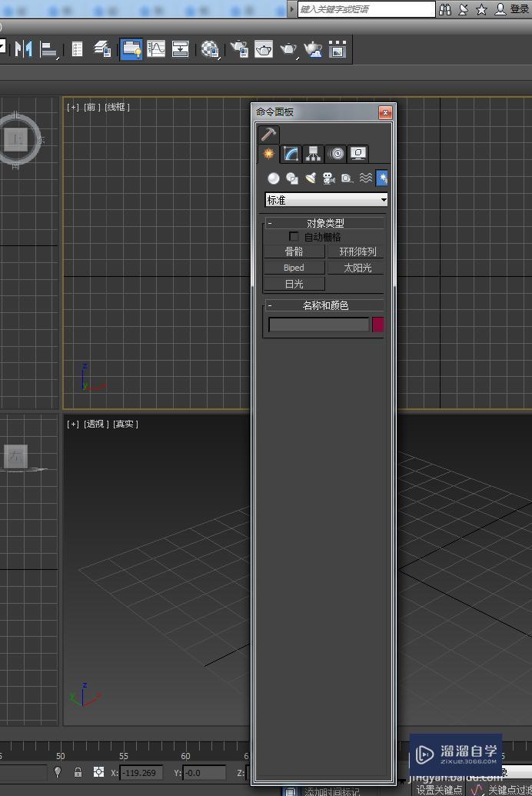Select the Cameras category icon
The width and height of the screenshot is (532, 796).
[329, 178]
